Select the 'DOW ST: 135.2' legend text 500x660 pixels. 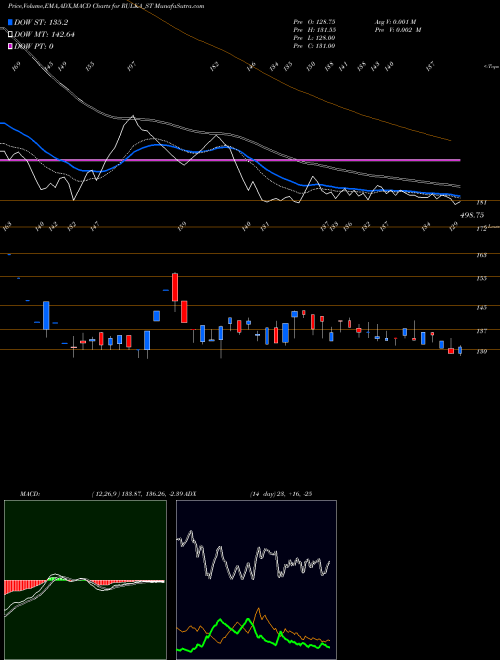click(x=41, y=23)
